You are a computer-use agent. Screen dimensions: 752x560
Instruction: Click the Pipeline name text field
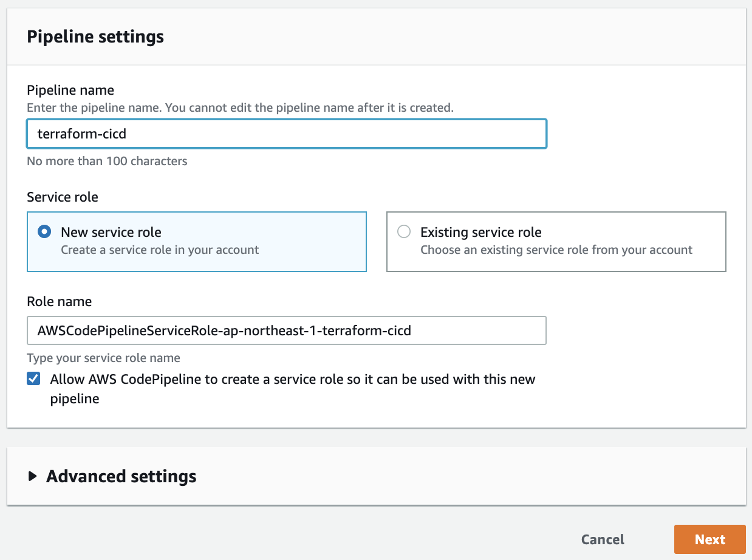286,134
